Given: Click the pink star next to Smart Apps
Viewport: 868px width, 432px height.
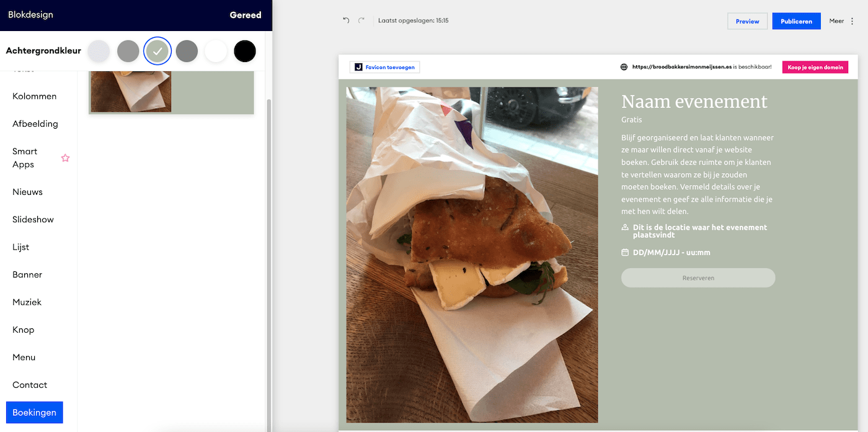Looking at the screenshot, I should pyautogui.click(x=65, y=158).
